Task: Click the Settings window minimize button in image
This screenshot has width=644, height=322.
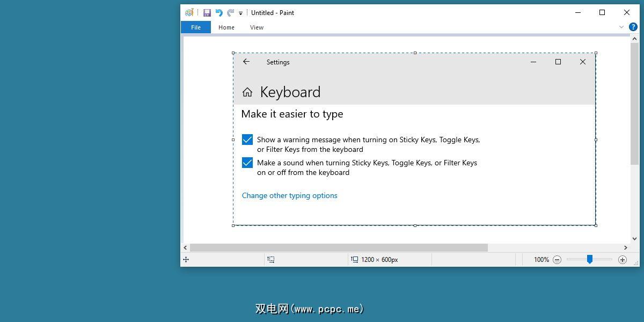Action: click(533, 62)
